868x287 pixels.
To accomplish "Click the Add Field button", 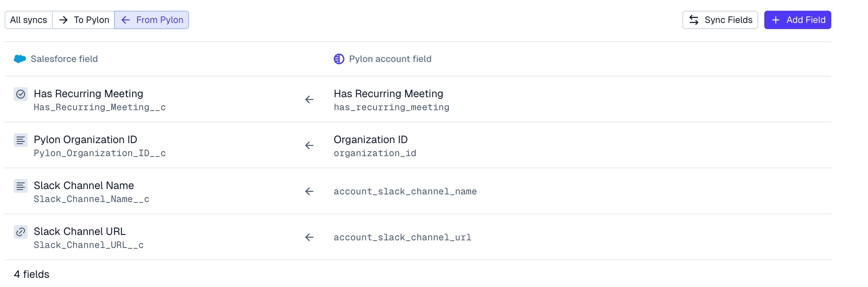I will (x=798, y=20).
